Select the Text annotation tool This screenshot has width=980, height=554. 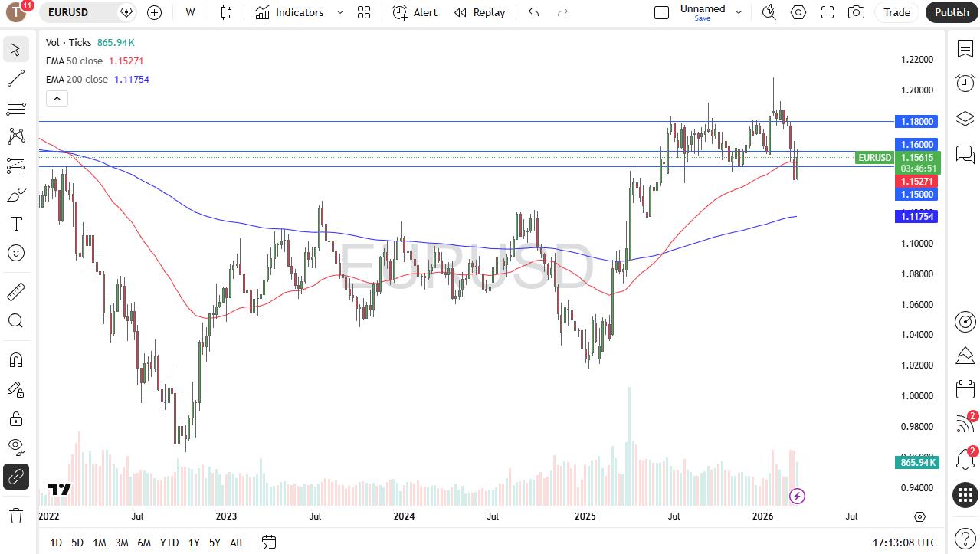(x=15, y=224)
